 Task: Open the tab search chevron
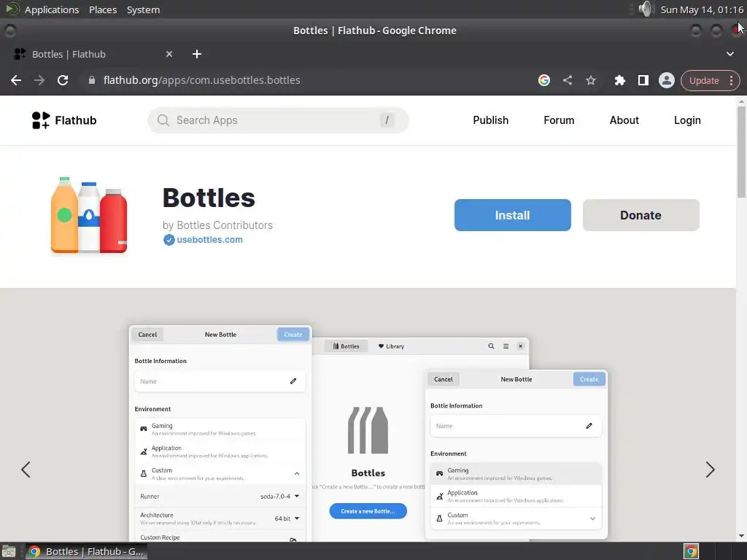click(x=729, y=54)
